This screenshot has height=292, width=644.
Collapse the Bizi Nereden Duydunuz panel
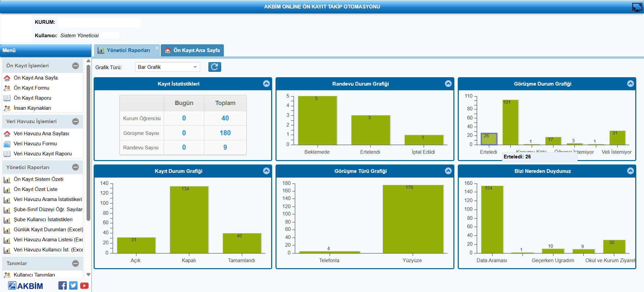coord(630,171)
